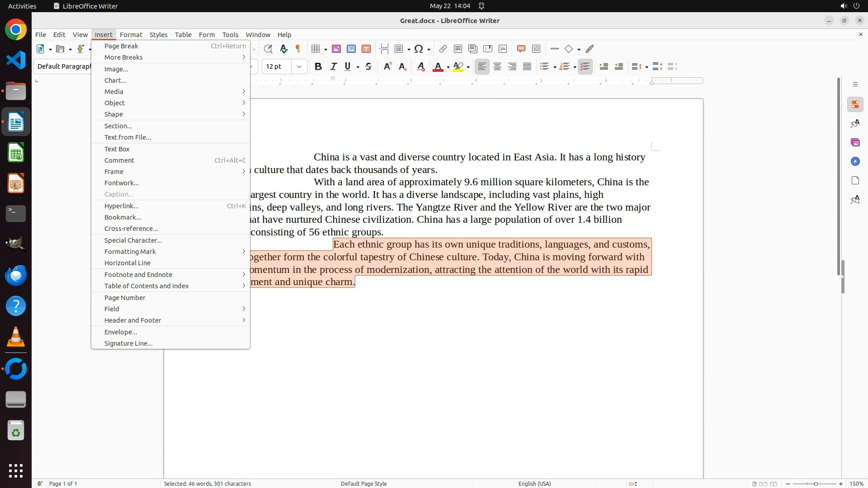Open Thunderbird from the dock
Image resolution: width=868 pixels, height=488 pixels.
pos(16,275)
